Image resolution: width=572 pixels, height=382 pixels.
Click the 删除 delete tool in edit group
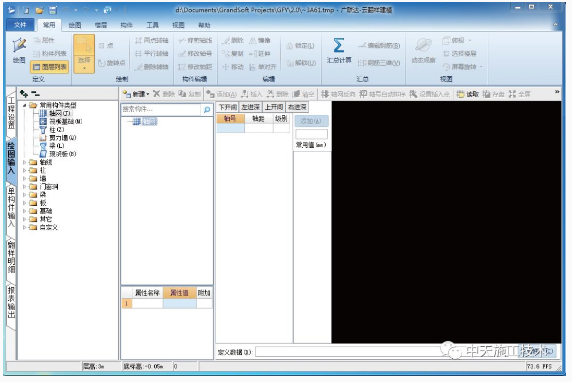233,40
